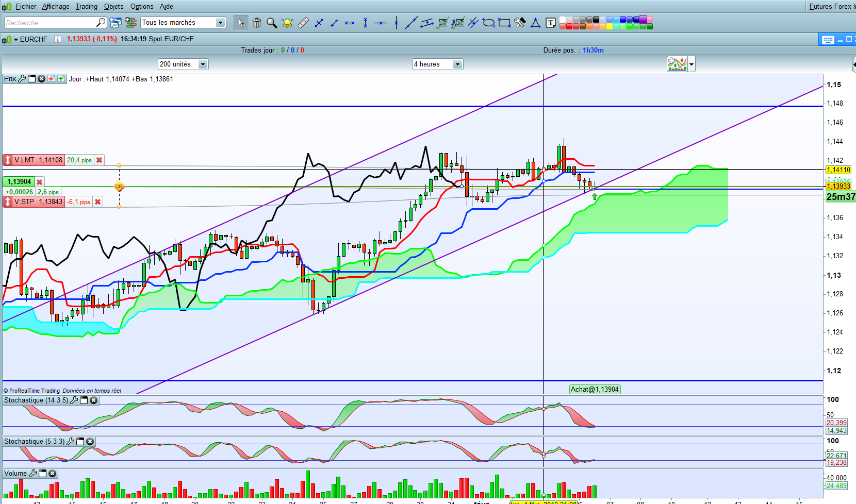Open the Trading menu
This screenshot has height=504, width=856.
[x=86, y=7]
